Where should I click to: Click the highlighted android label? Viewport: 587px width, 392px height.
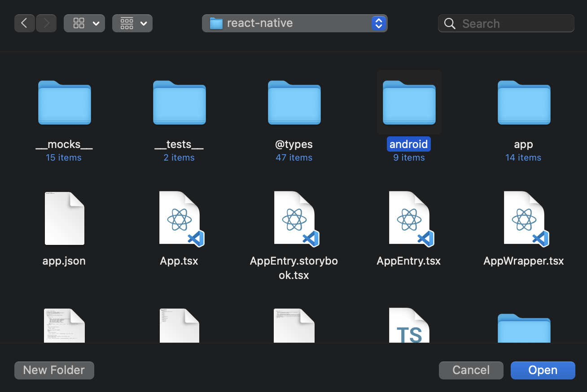click(409, 144)
